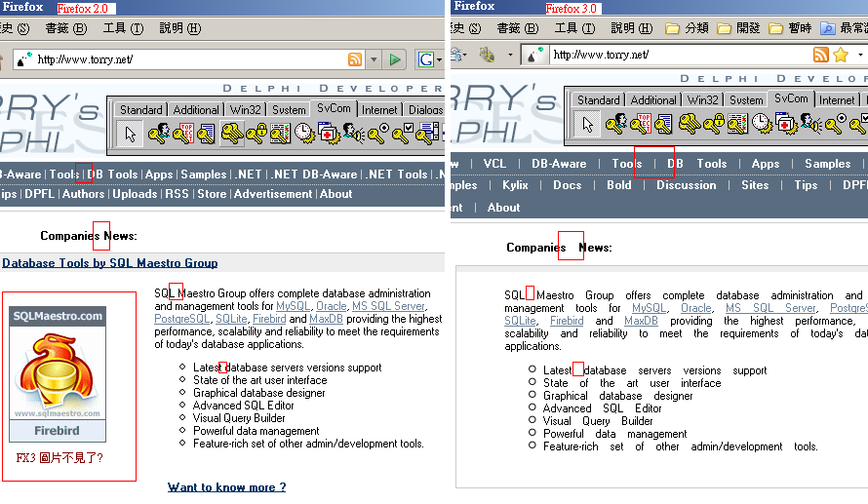Open the 書籤 (B) menu in Firefox 2.0
868x504 pixels.
[65, 28]
